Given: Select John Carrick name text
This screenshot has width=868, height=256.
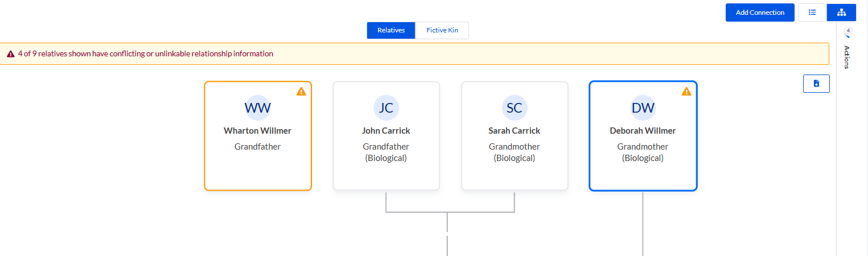Looking at the screenshot, I should point(386,131).
